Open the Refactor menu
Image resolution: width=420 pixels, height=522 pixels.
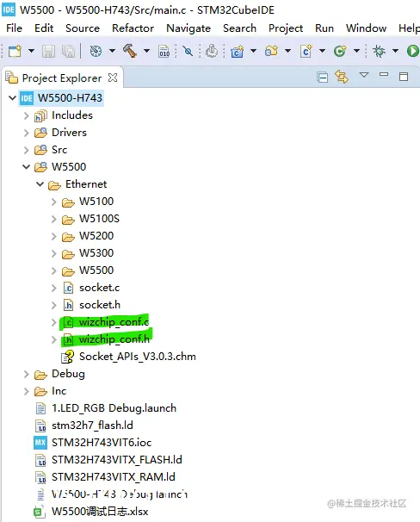tap(133, 28)
